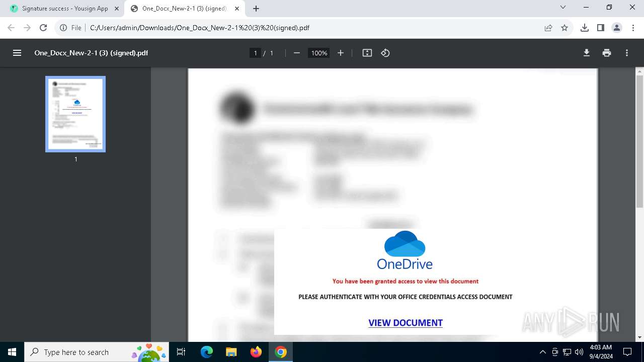Click the current page number field
The image size is (644, 362).
pyautogui.click(x=256, y=53)
